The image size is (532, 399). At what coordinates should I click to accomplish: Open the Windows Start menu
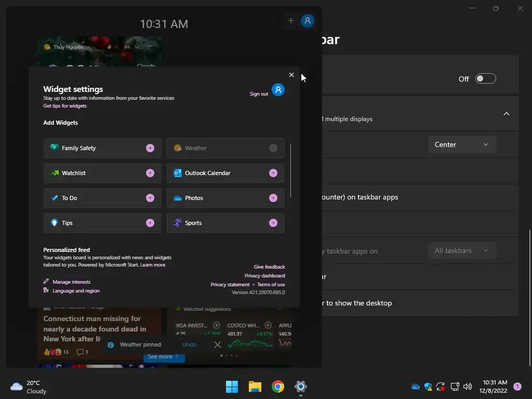(x=232, y=387)
